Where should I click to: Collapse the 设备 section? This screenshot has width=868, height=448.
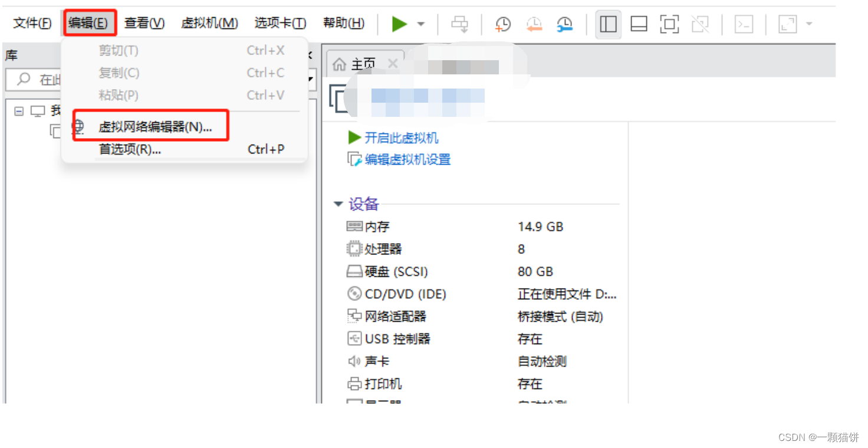click(338, 204)
